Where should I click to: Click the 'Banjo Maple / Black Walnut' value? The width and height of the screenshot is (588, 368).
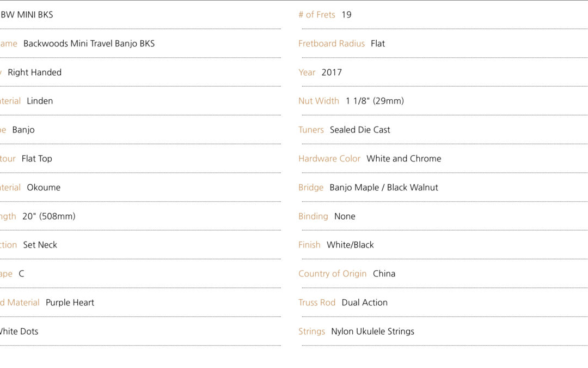coord(384,188)
